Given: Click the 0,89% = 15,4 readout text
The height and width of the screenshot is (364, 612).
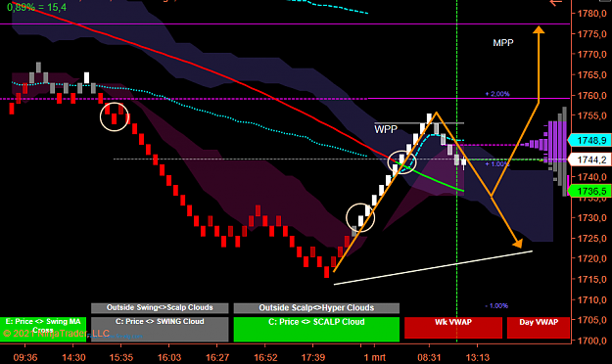Looking at the screenshot, I should point(36,7).
